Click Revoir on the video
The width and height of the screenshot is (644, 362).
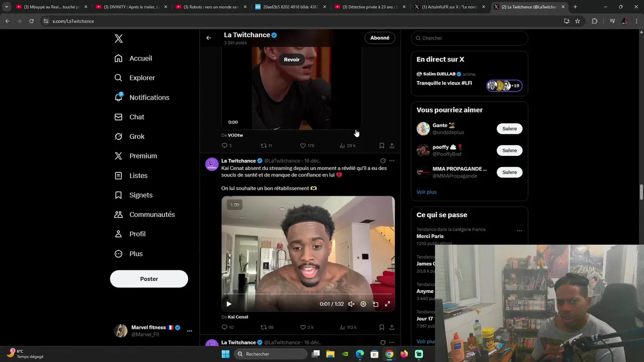291,59
